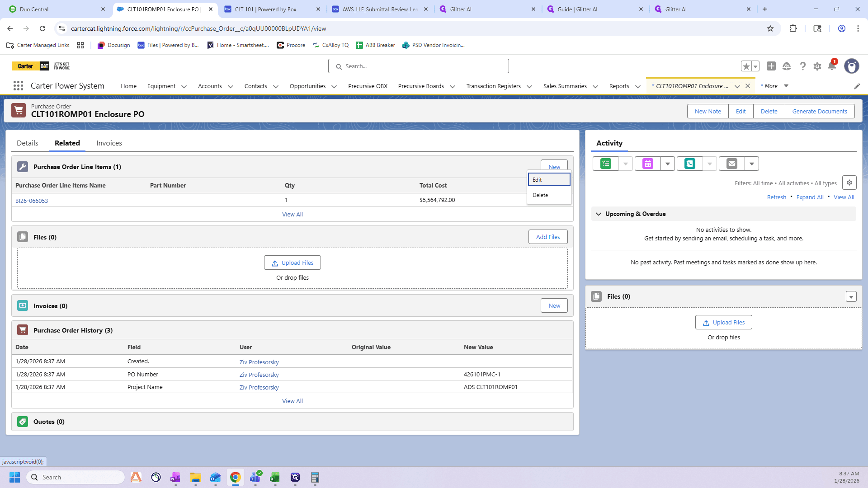The image size is (868, 488).
Task: Click the Refresh activity link
Action: tap(777, 197)
